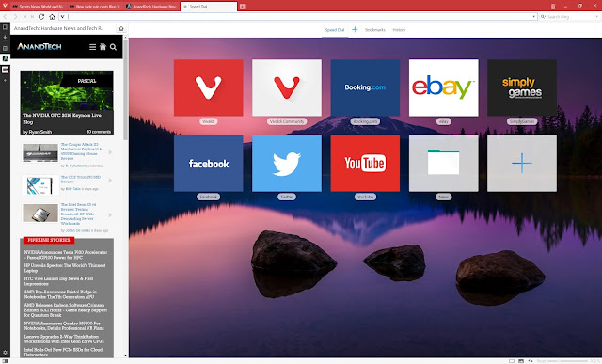Add a new speed dial with the plus tile
602x364 pixels.
[x=522, y=163]
